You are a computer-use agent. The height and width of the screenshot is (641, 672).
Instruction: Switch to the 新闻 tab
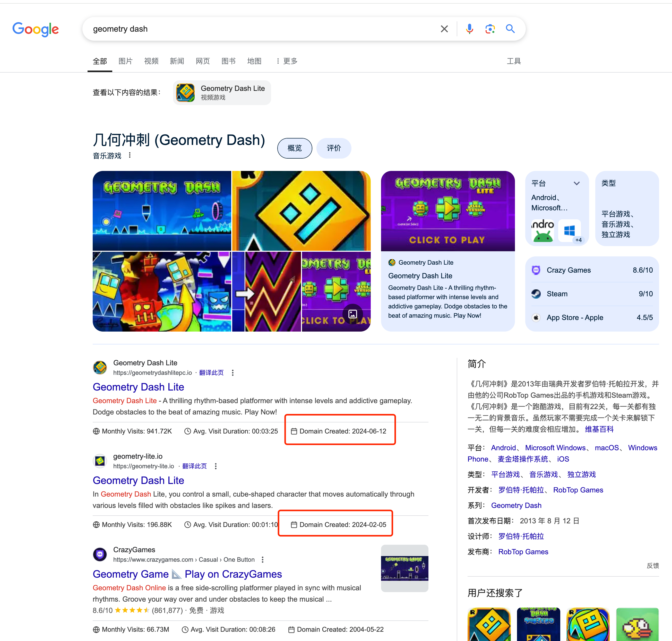pos(177,61)
